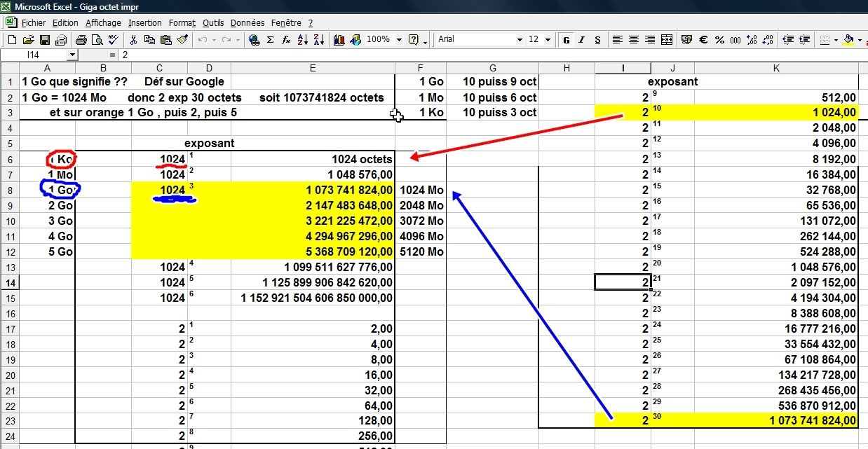
Task: Click the Paste clipboard icon
Action: pyautogui.click(x=165, y=40)
